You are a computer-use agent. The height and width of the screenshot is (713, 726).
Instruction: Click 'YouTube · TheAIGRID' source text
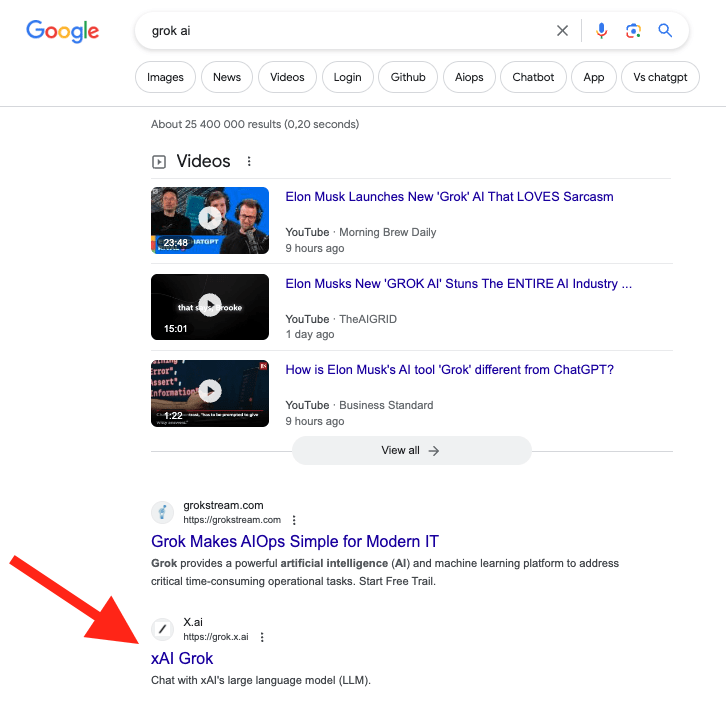pos(341,319)
